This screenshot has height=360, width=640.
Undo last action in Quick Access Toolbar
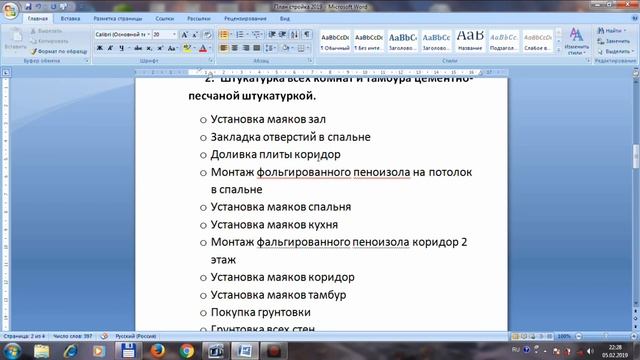click(39, 7)
